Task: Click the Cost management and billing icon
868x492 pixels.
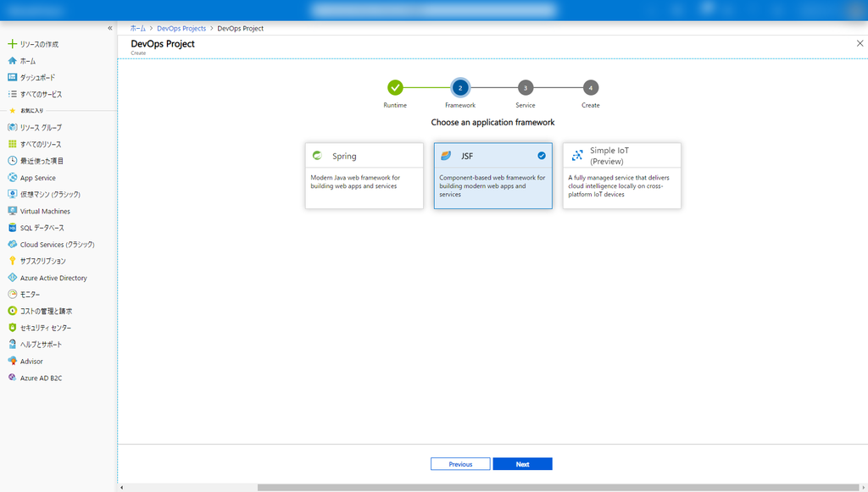Action: [x=12, y=311]
